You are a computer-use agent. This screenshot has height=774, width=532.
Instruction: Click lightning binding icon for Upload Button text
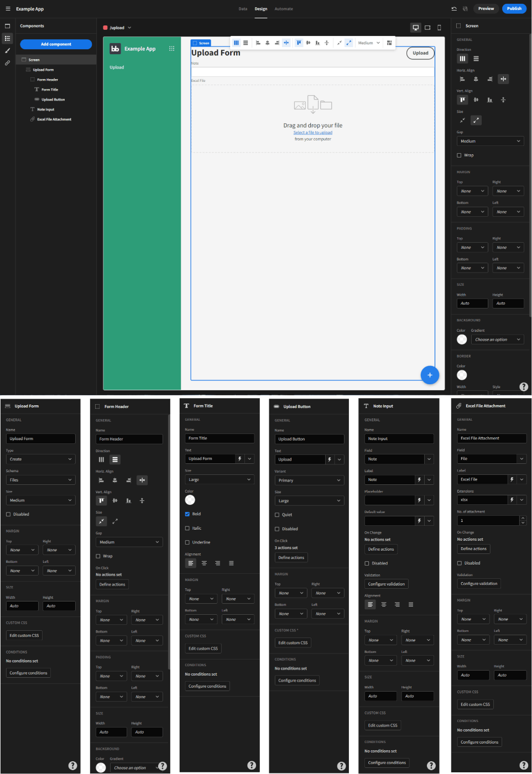330,459
